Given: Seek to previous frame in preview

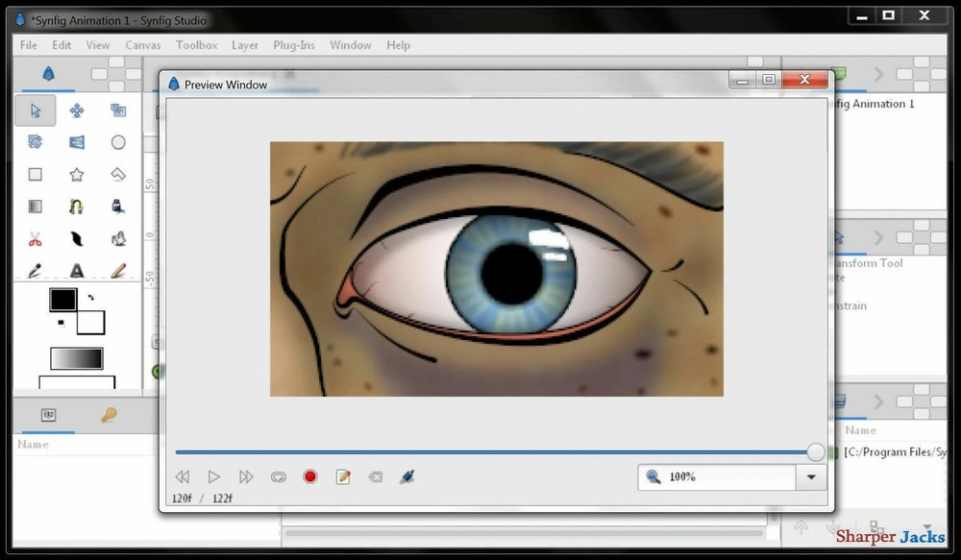Looking at the screenshot, I should [182, 476].
